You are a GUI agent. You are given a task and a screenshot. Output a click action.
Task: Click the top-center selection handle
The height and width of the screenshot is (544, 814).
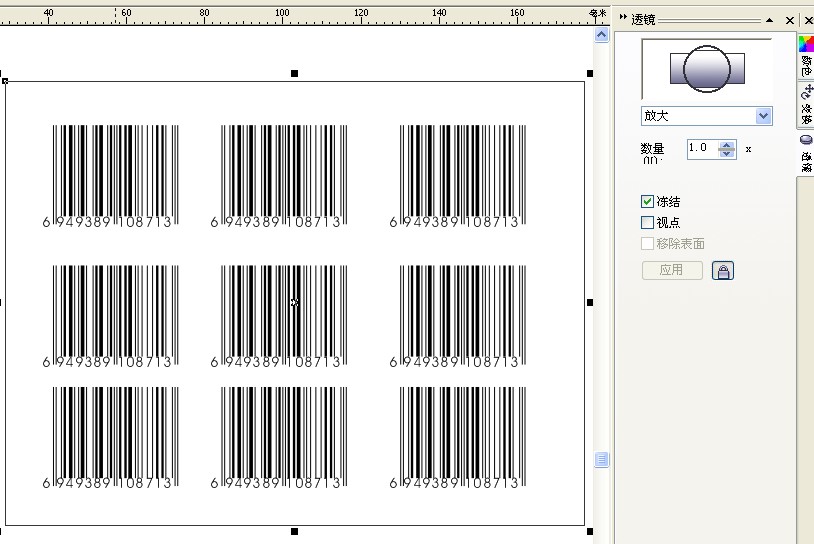(x=294, y=73)
